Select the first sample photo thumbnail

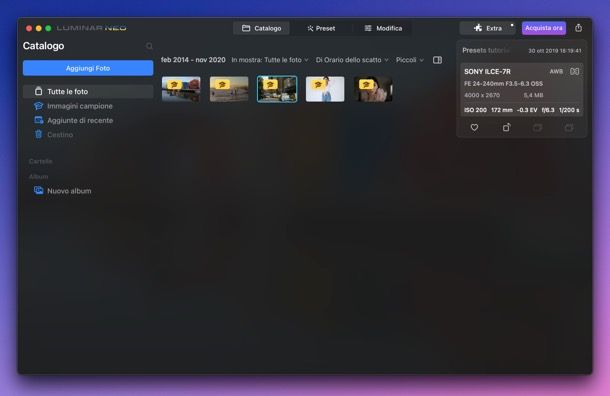coord(181,89)
